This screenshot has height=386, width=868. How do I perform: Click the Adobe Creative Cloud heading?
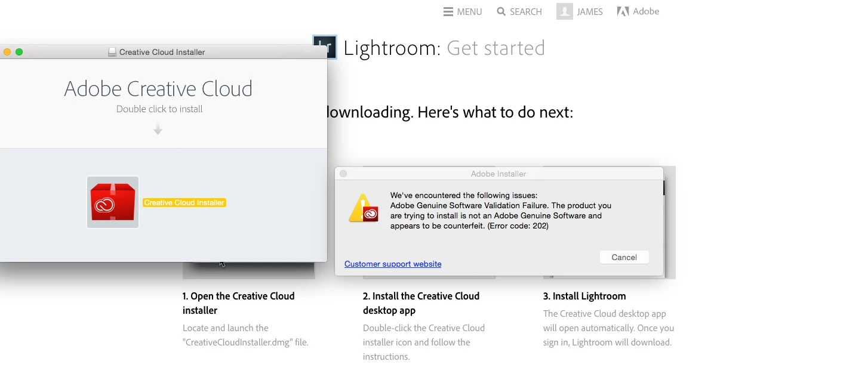158,89
